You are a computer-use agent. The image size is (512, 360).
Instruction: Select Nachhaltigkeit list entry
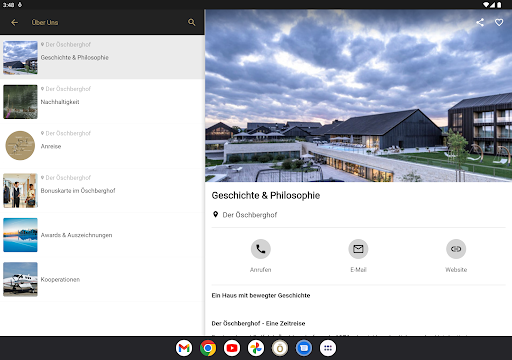102,101
